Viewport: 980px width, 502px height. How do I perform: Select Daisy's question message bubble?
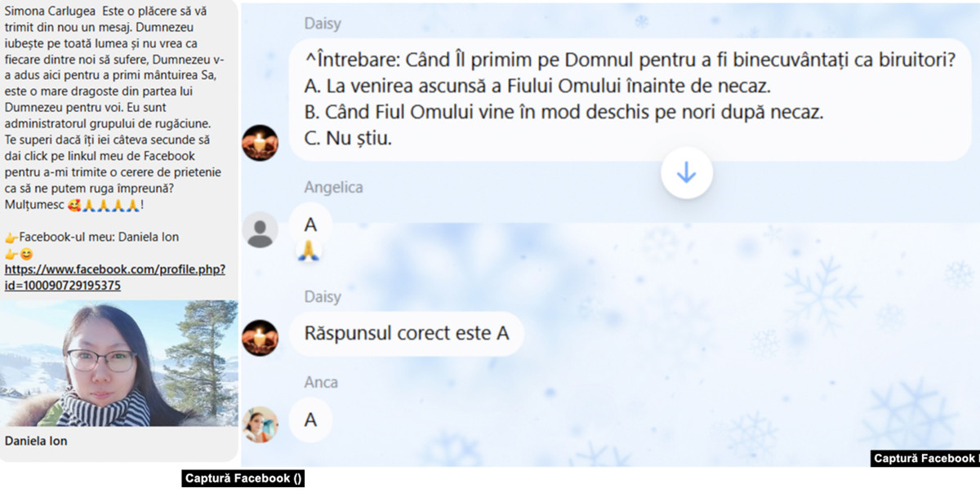pos(630,100)
